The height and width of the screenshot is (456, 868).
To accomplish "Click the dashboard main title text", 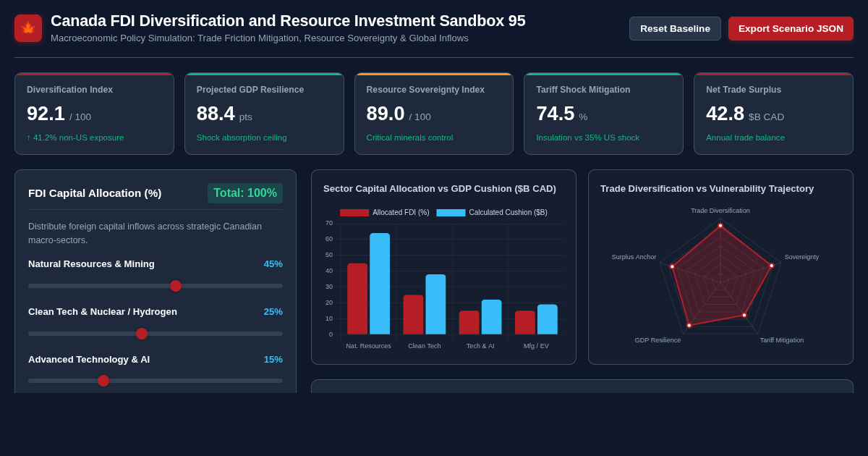I will pos(288,21).
